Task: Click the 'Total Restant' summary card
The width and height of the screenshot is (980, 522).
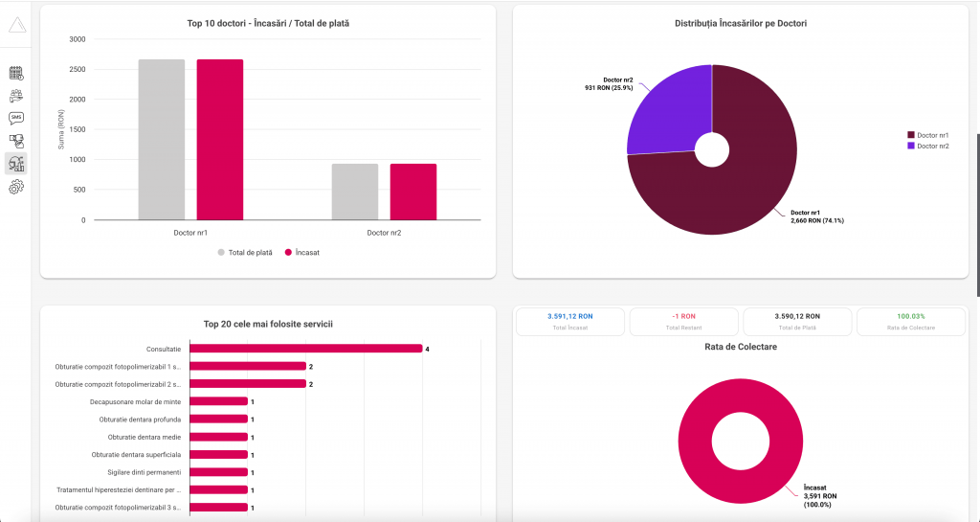Action: pyautogui.click(x=683, y=321)
